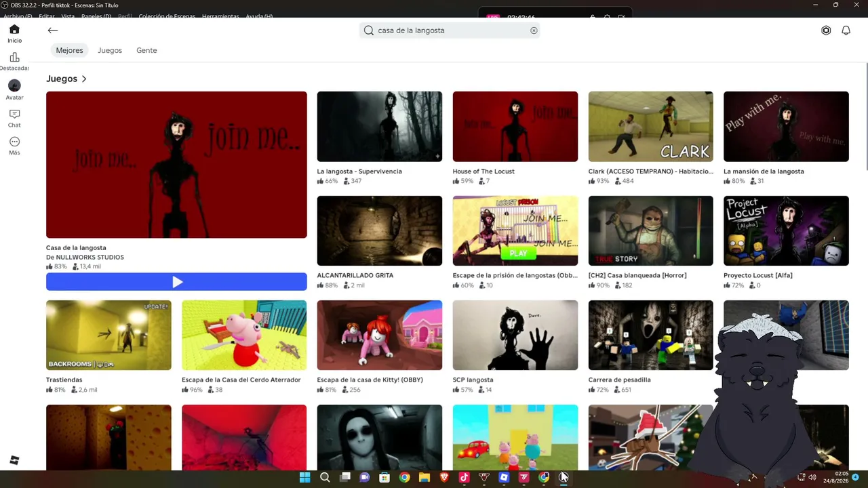The image size is (868, 488).
Task: Switch to the Gente tab
Action: pyautogui.click(x=146, y=50)
